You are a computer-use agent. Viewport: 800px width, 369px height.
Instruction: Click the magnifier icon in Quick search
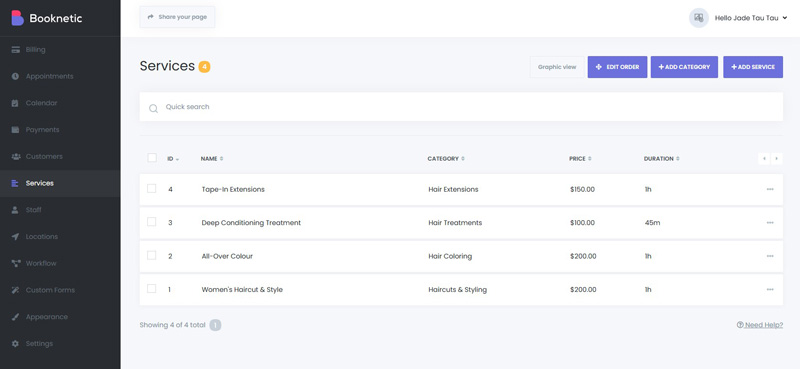point(153,108)
